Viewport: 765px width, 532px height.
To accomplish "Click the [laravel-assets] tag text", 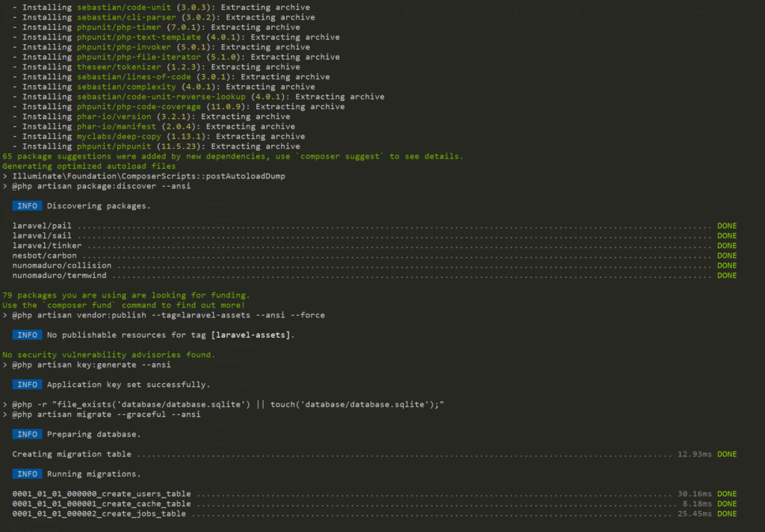I will pos(253,335).
